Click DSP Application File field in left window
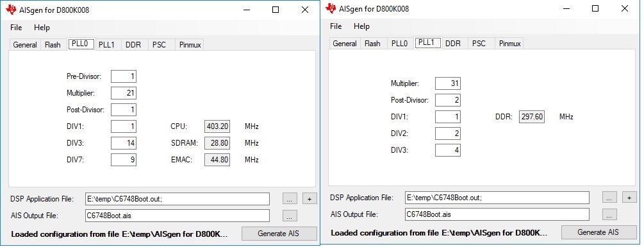Screen dimensions: 644x249 point(178,199)
